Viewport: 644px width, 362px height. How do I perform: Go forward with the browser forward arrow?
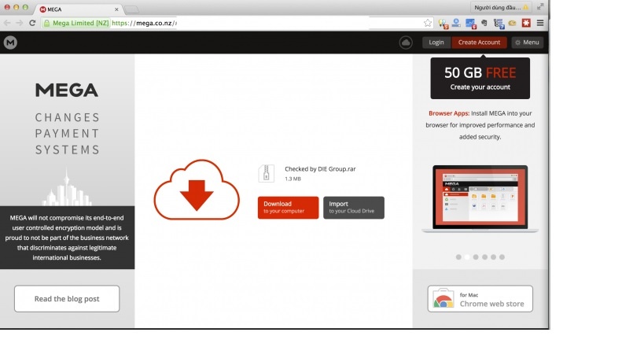(20, 23)
